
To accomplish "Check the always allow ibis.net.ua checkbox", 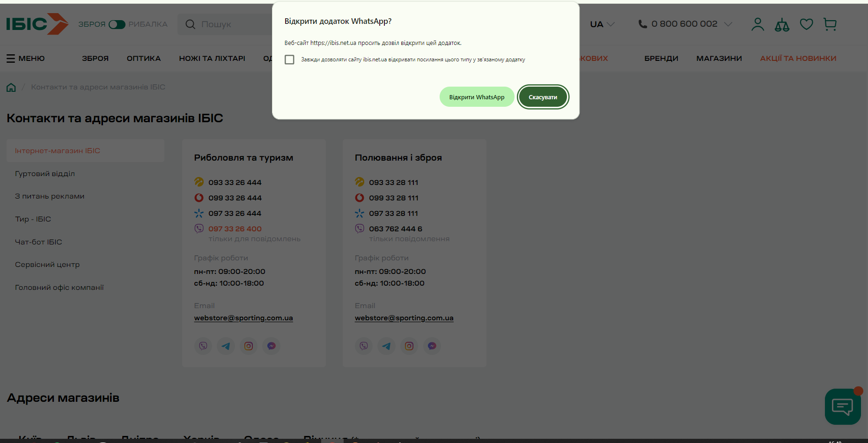I will 290,59.
